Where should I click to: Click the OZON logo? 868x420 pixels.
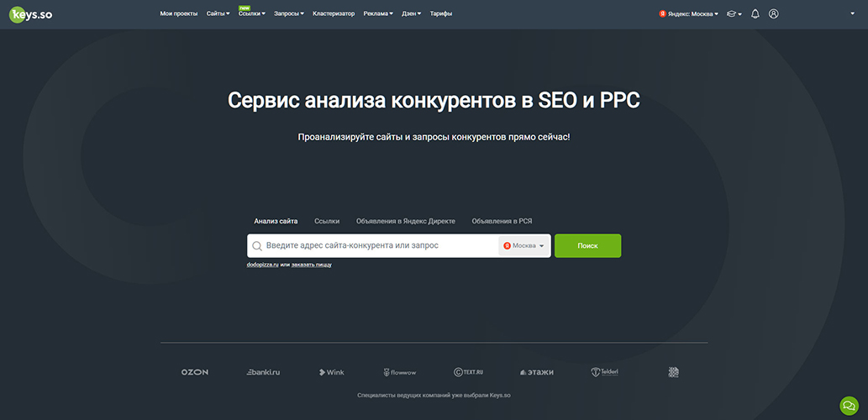(x=195, y=372)
